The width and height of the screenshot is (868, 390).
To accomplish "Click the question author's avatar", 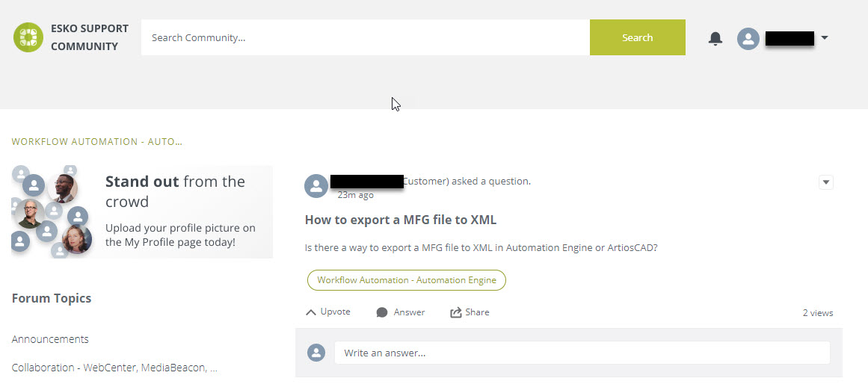I will (x=316, y=186).
